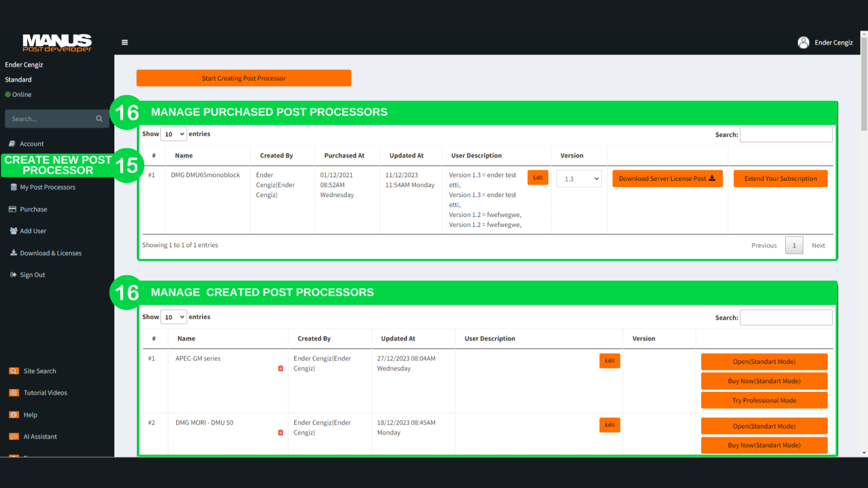Focus the purchased post processors search field
This screenshot has width=868, height=488.
[x=786, y=135]
